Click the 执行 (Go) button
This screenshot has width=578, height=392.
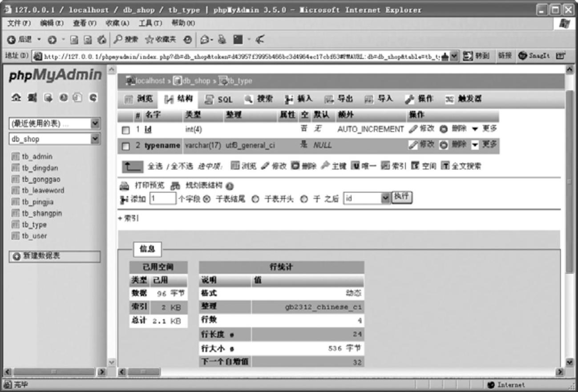[x=402, y=197]
